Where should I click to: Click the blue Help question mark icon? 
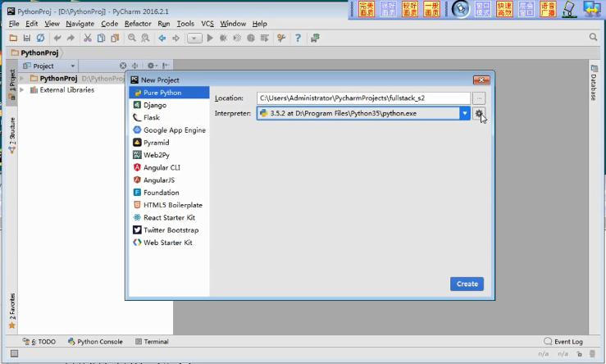[x=298, y=38]
